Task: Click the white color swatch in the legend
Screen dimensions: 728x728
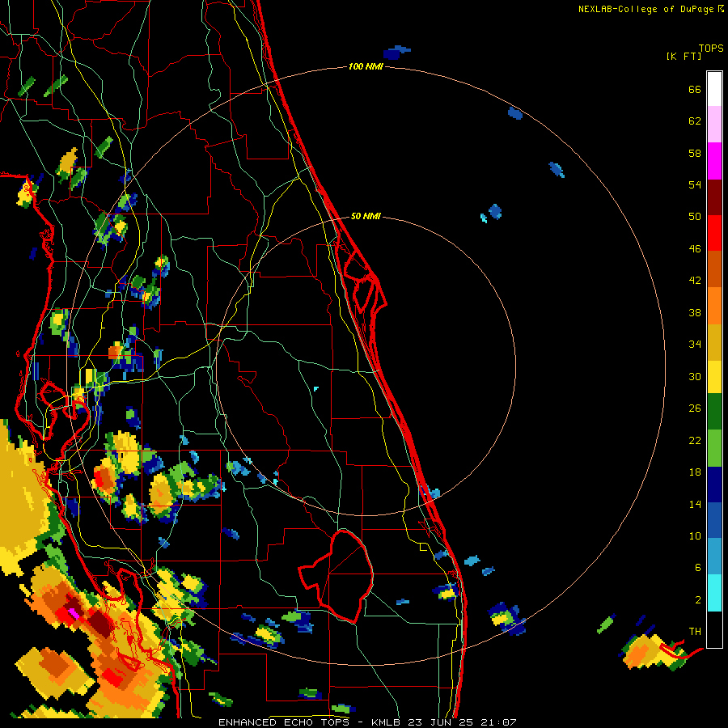Action: click(714, 89)
